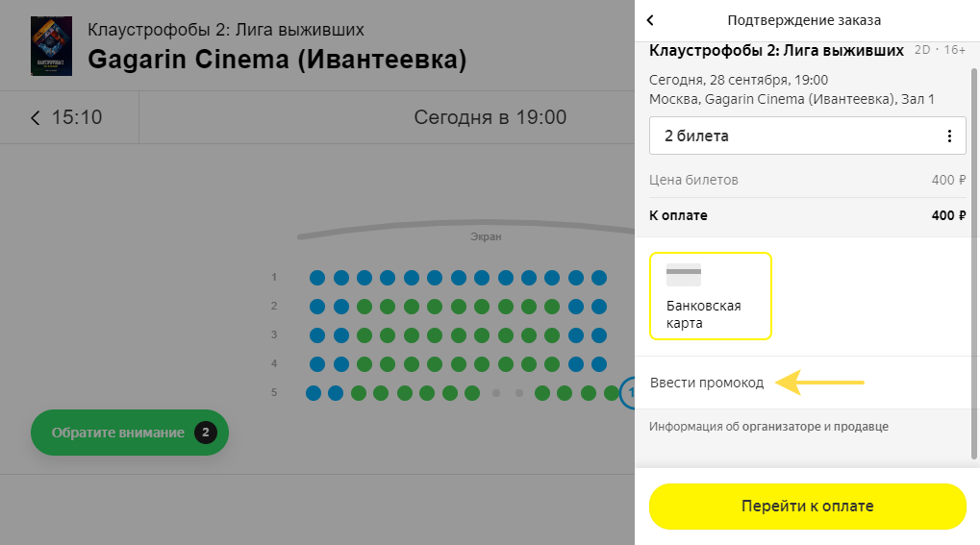Click the badge with number 2

(x=206, y=433)
